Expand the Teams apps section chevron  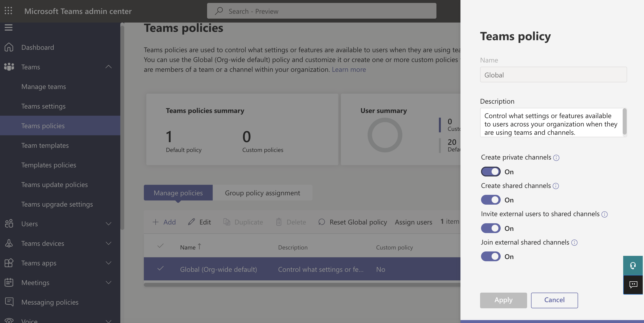109,263
